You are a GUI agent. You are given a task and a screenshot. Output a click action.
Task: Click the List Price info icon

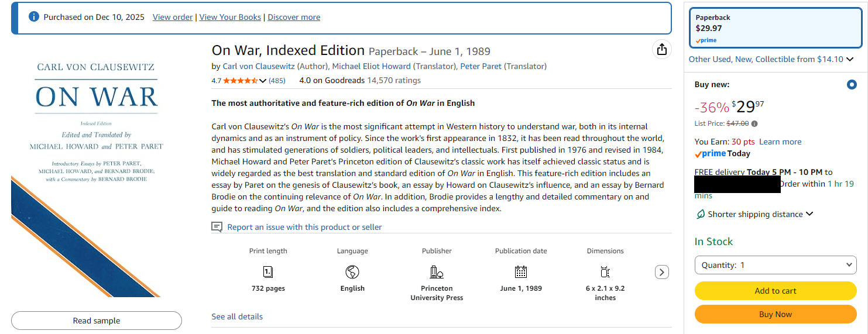point(754,123)
